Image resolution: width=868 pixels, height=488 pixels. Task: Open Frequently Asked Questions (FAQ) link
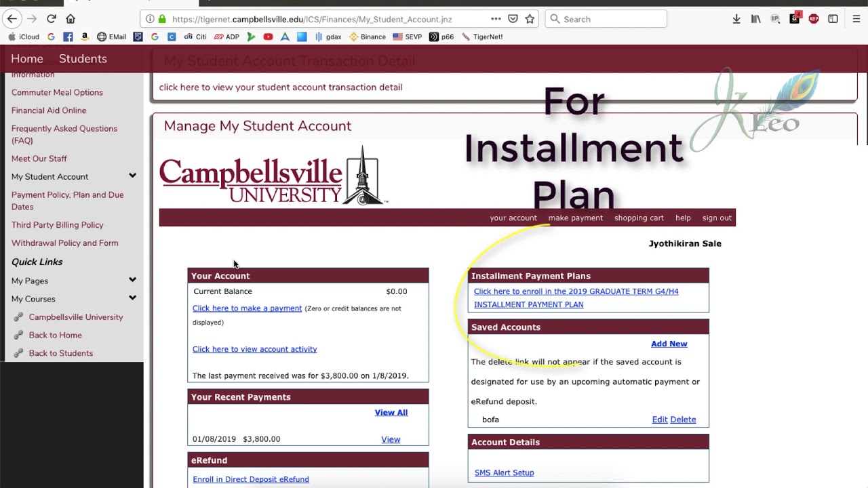[x=64, y=134]
